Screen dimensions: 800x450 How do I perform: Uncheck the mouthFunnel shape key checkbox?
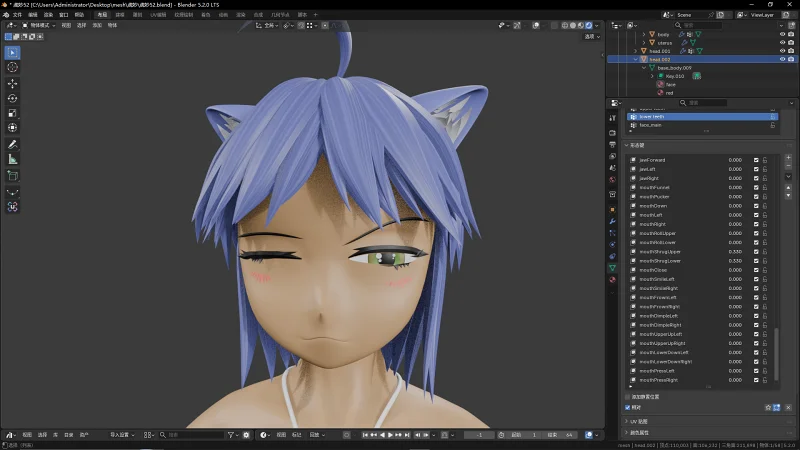(756, 187)
